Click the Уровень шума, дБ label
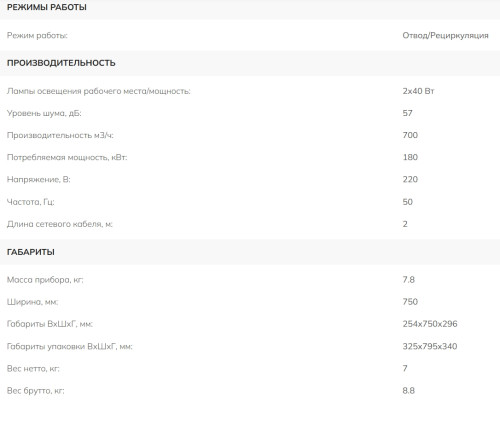The image size is (500, 421). (x=44, y=113)
